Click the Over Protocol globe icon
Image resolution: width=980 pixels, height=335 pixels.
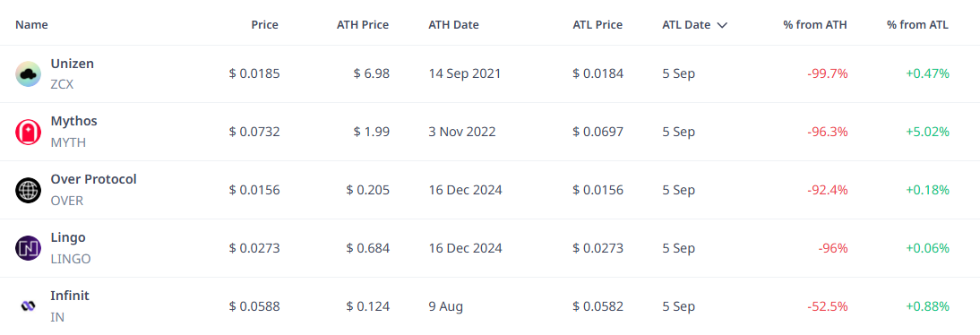[28, 190]
